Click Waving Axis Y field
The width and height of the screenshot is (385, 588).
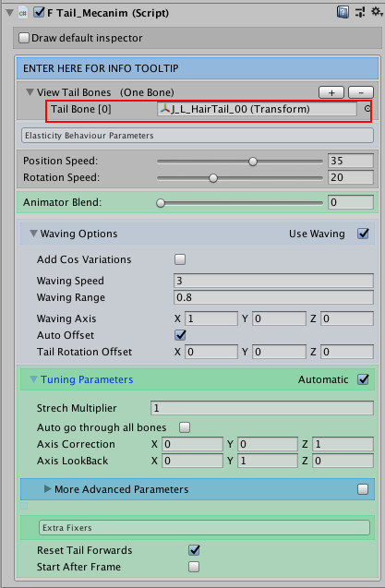[x=279, y=318]
